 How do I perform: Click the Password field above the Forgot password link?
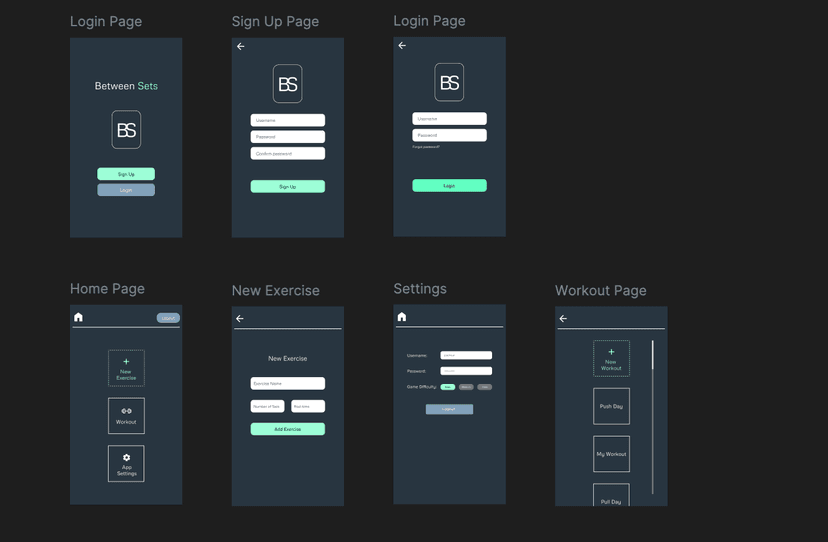point(449,135)
